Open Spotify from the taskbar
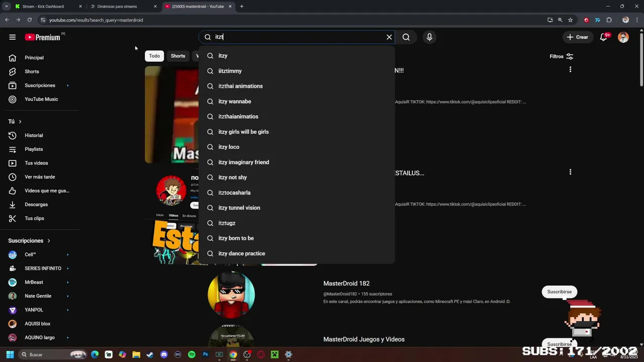Image resolution: width=644 pixels, height=362 pixels. click(x=192, y=354)
